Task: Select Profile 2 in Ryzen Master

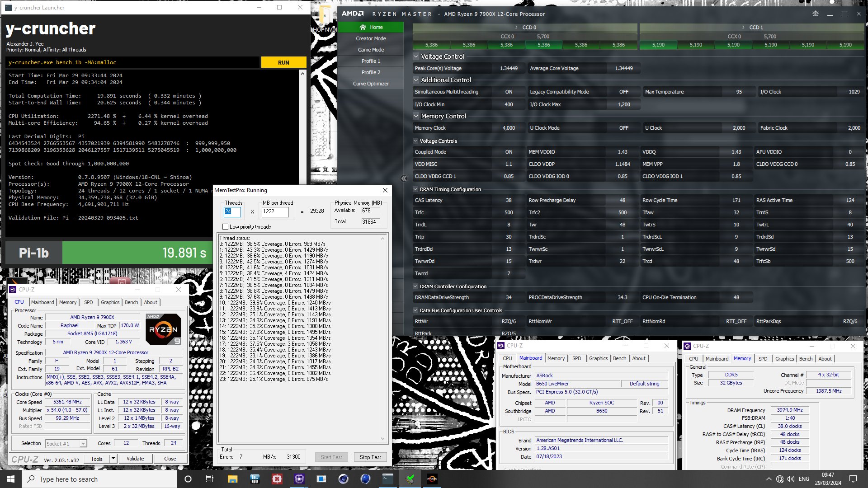Action: click(370, 72)
